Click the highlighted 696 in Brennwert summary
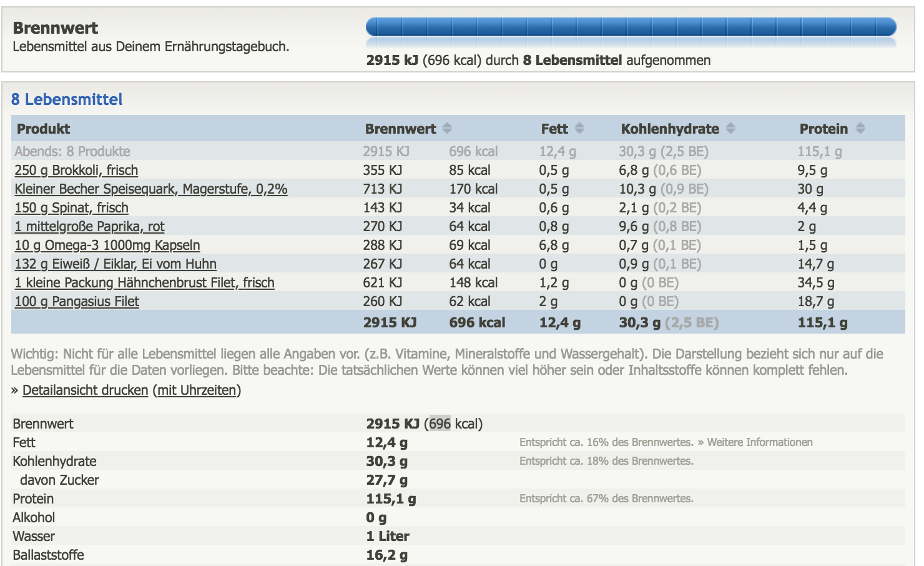The height and width of the screenshot is (566, 924). coord(440,424)
